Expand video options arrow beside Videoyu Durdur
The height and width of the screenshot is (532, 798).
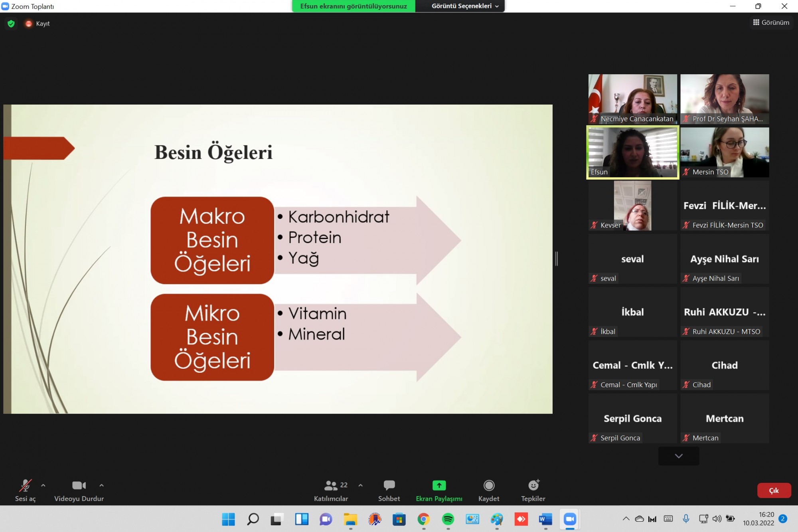101,485
